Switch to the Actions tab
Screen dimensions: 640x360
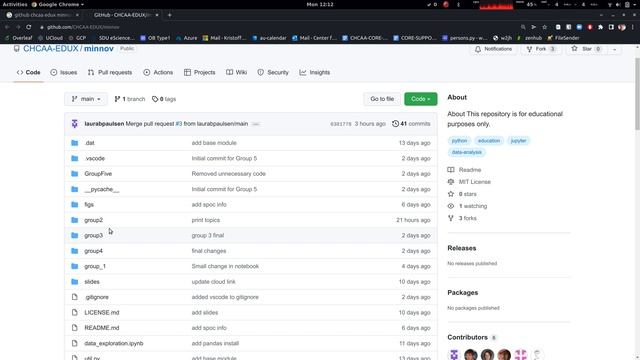point(158,72)
